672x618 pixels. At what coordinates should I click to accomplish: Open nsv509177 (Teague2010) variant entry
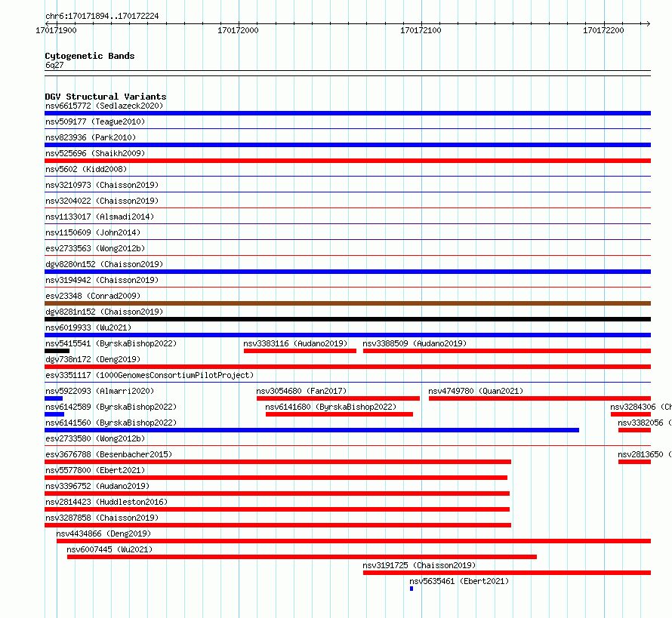coord(95,121)
